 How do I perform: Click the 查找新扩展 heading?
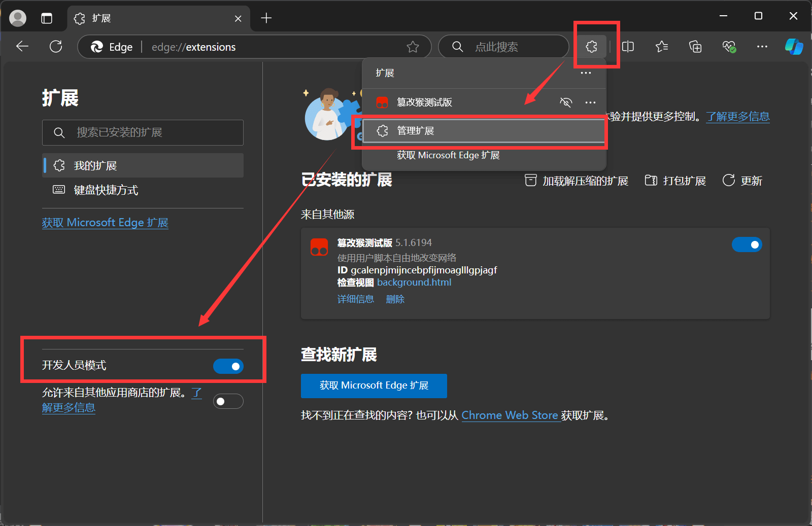pyautogui.click(x=339, y=355)
